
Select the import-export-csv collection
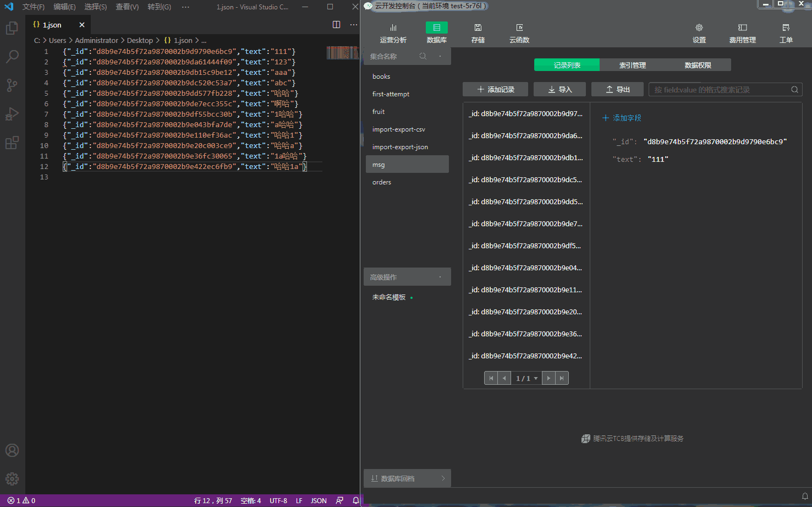tap(407, 129)
